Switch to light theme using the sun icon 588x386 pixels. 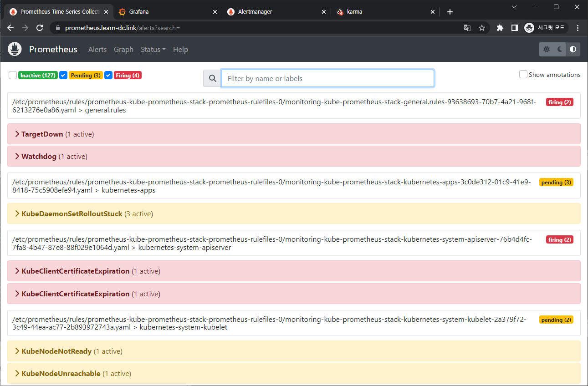point(547,49)
